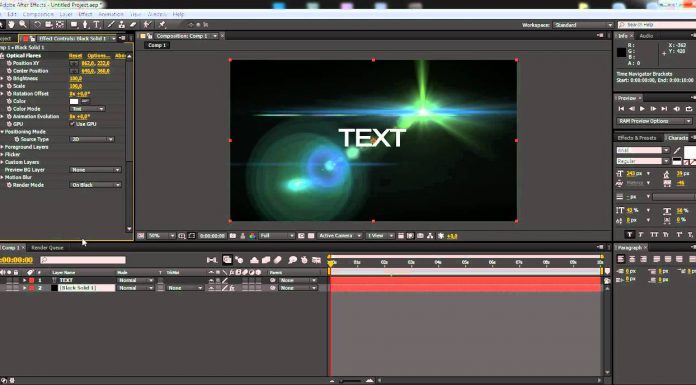Open the Effect menu

85,14
